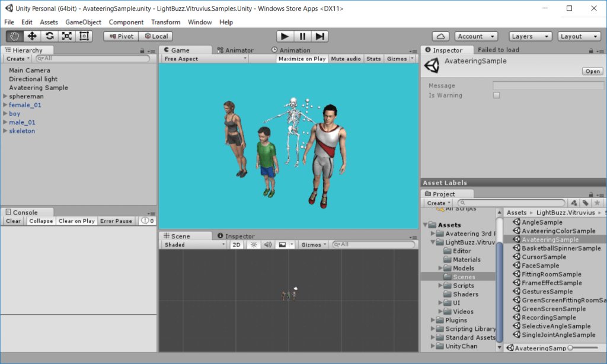Expand the Plugins folder
This screenshot has width=607, height=364.
click(x=433, y=320)
